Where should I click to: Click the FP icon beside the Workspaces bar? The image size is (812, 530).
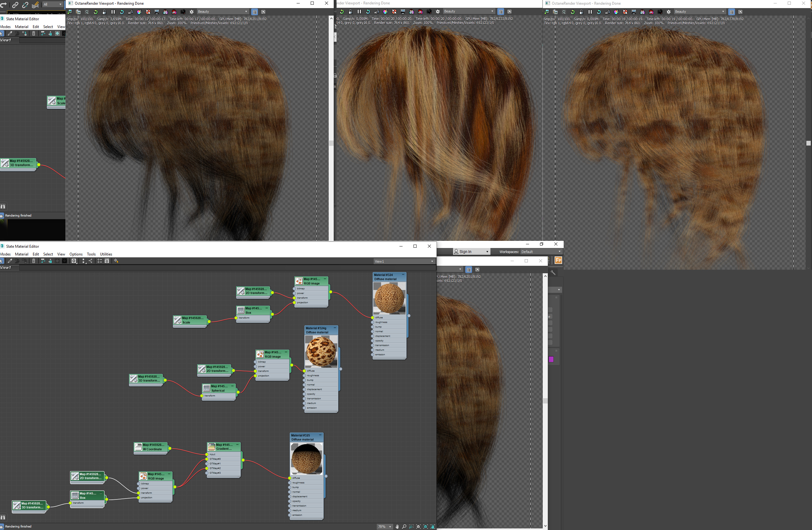558,260
